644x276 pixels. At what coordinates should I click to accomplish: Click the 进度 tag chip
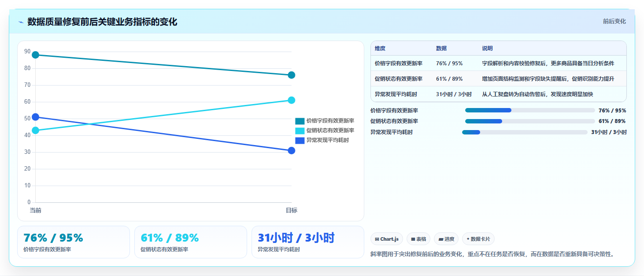(x=446, y=239)
